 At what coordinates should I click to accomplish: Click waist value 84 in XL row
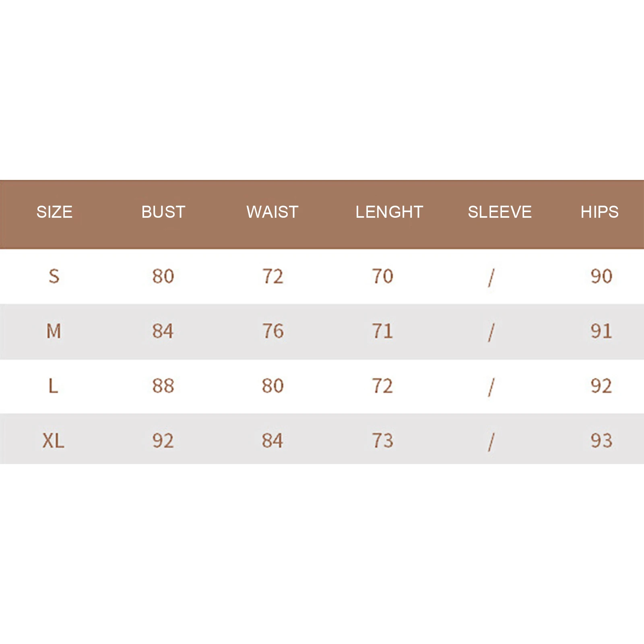pyautogui.click(x=272, y=441)
